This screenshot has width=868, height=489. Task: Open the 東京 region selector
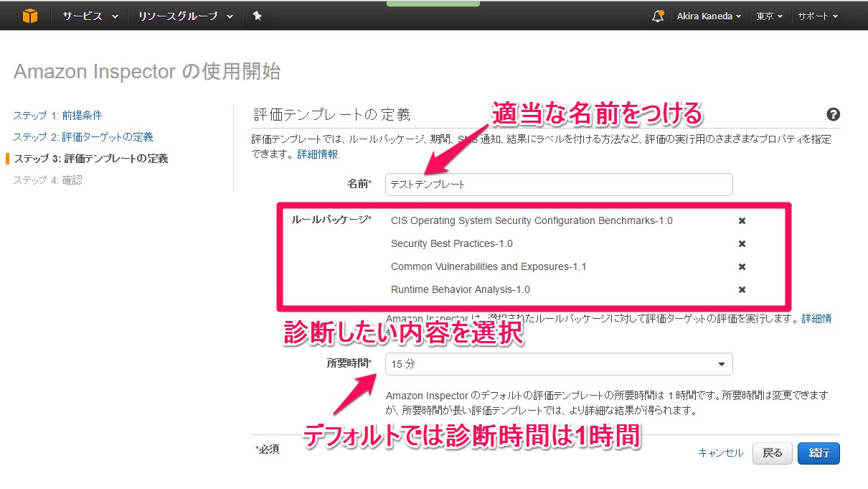[770, 16]
